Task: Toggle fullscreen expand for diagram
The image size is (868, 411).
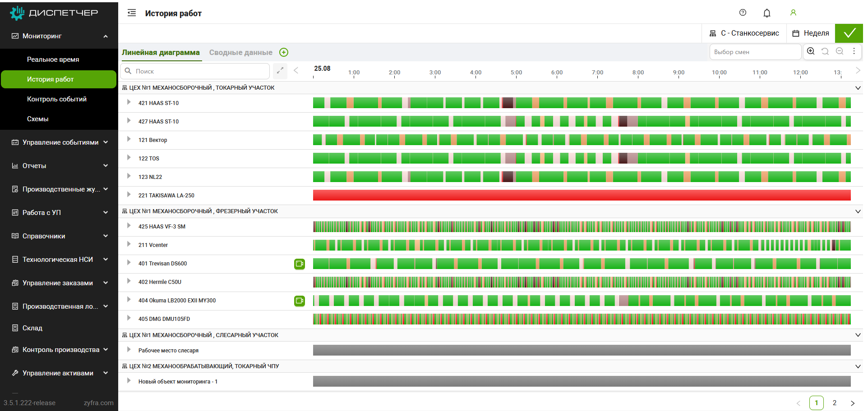Action: (x=280, y=71)
